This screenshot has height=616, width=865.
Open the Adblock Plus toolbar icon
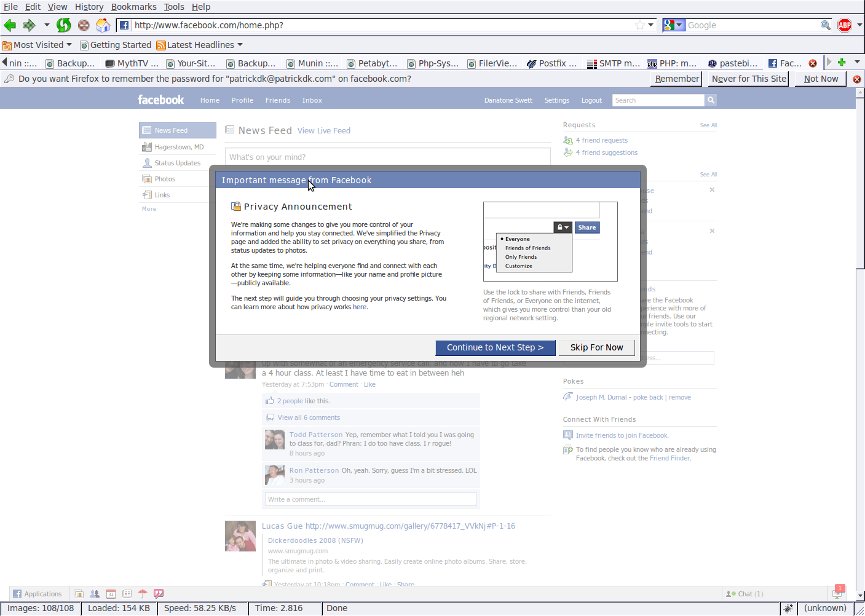click(x=845, y=25)
